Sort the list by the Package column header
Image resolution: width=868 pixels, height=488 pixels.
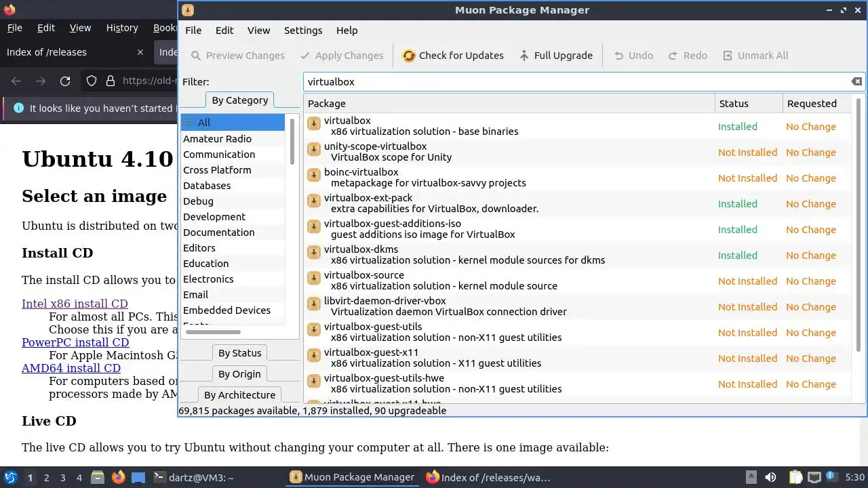click(x=509, y=104)
